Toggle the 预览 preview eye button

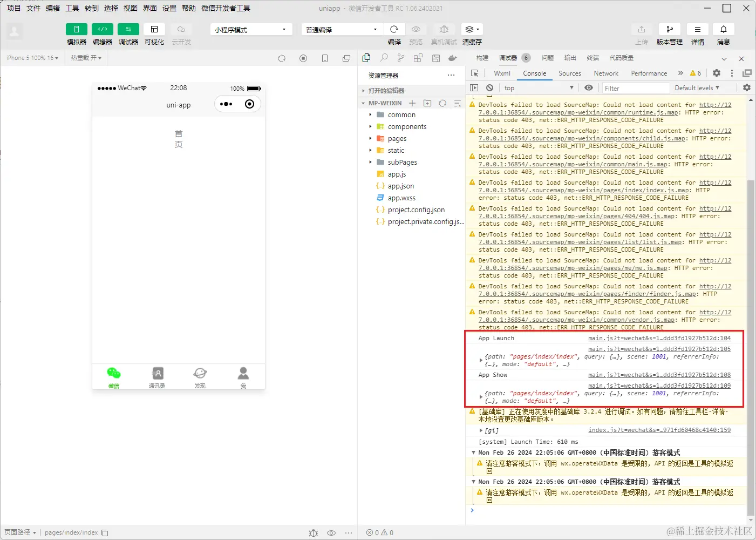416,29
